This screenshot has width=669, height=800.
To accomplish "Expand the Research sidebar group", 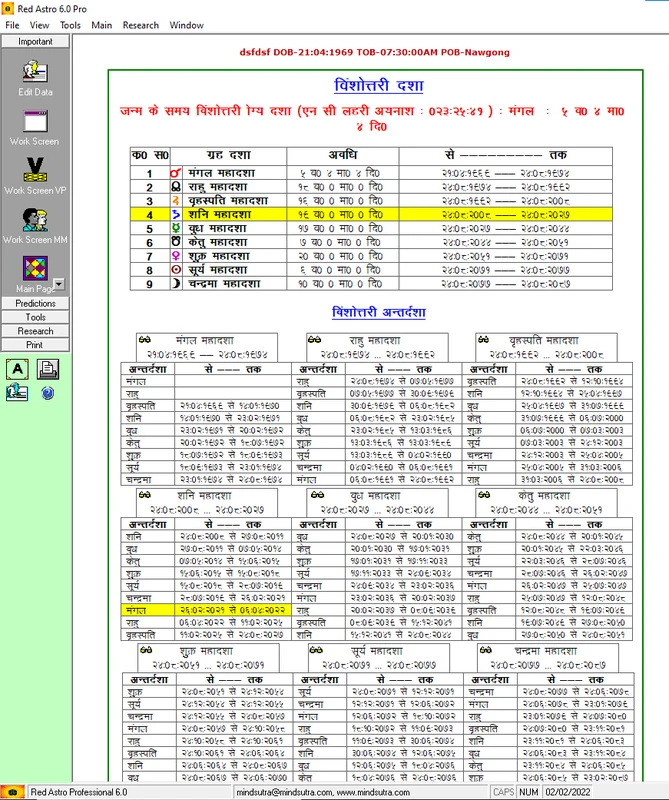I will click(x=35, y=331).
